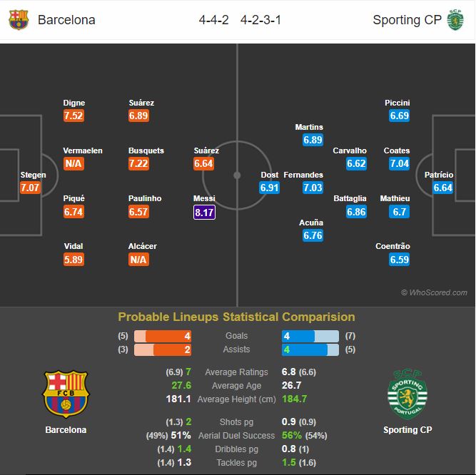Click the player name Fernandes
The width and height of the screenshot is (476, 475).
pos(303,175)
